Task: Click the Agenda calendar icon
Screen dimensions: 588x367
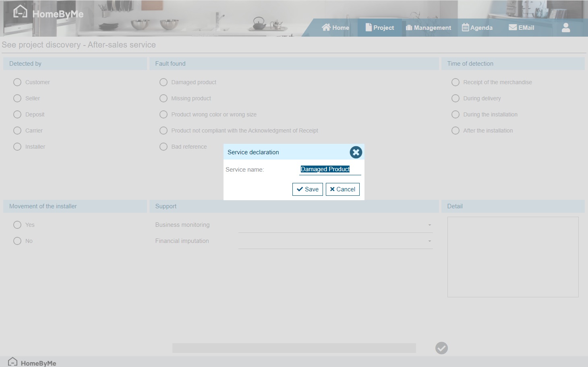Action: pos(465,27)
